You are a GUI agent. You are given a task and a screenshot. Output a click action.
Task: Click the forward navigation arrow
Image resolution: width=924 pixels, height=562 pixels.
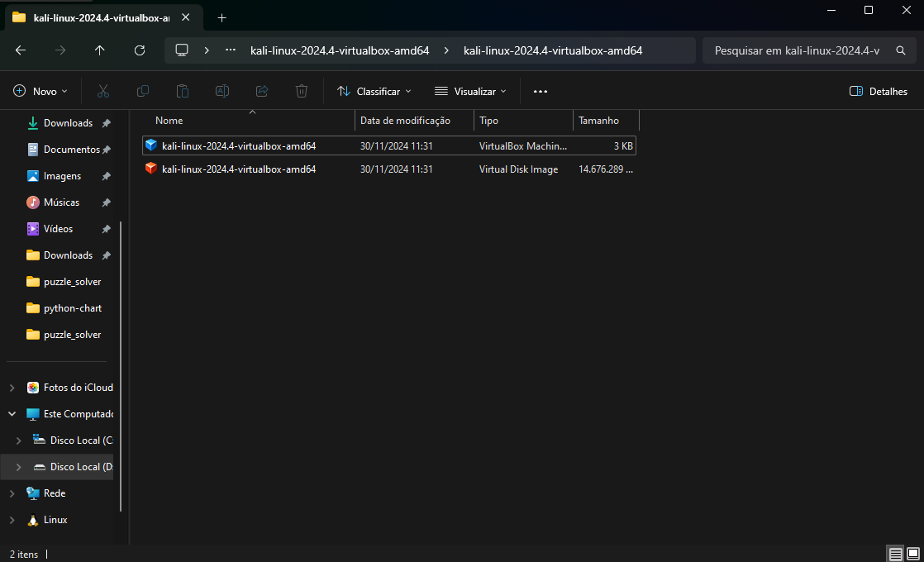[60, 50]
